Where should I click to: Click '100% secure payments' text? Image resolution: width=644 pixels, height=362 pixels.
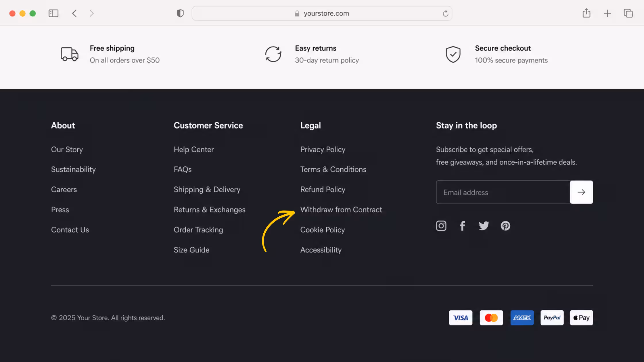(511, 60)
